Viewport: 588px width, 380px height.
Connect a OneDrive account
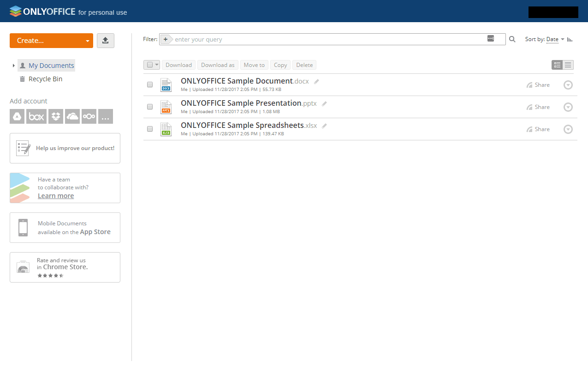tap(72, 117)
